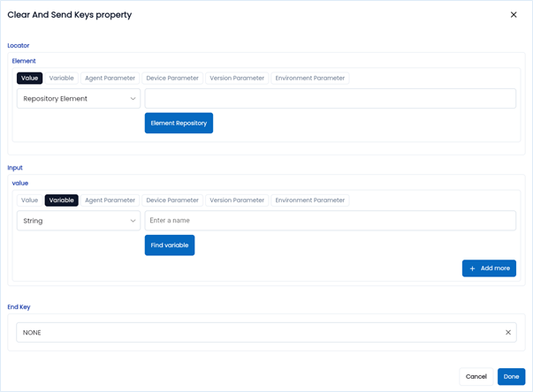Switch to Environment Parameter under Element
The image size is (533, 392).
[x=309, y=79]
